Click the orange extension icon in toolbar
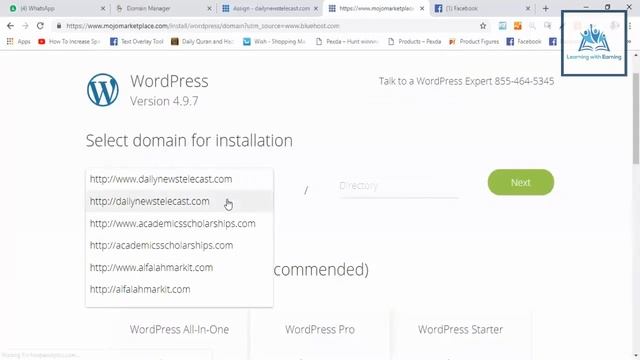 (x=518, y=26)
